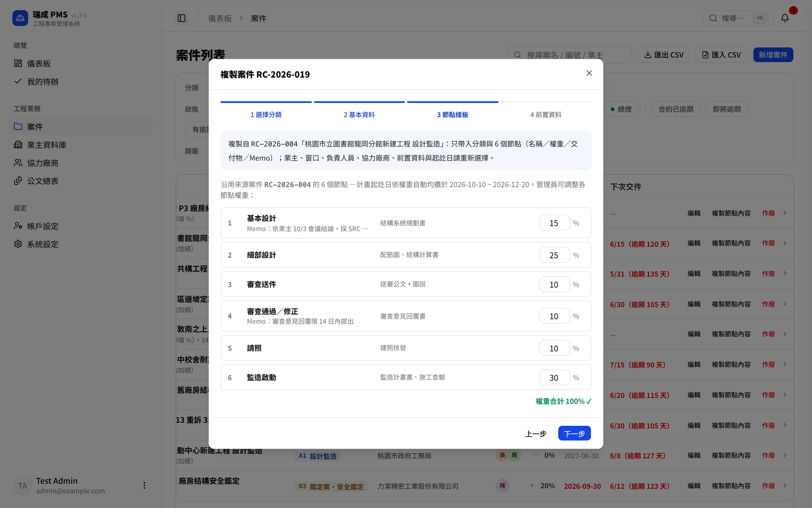Click 作廢 for the 6/8 row

(768, 456)
